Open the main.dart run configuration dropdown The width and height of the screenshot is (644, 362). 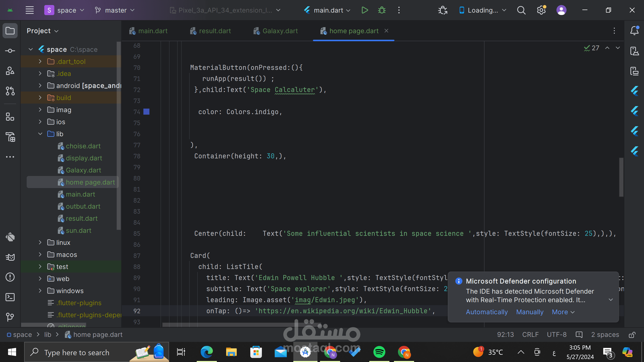pos(327,10)
